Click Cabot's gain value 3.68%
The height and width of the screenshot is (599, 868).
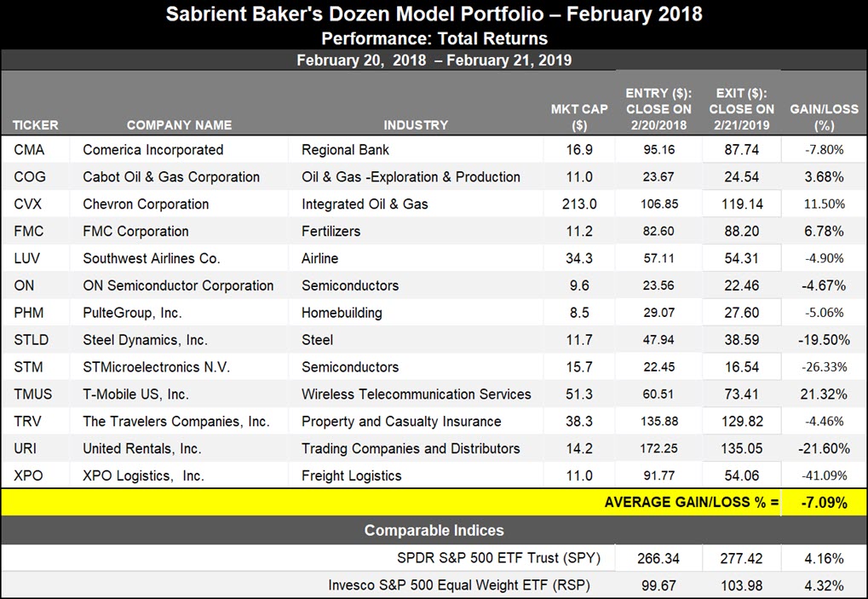(x=825, y=176)
